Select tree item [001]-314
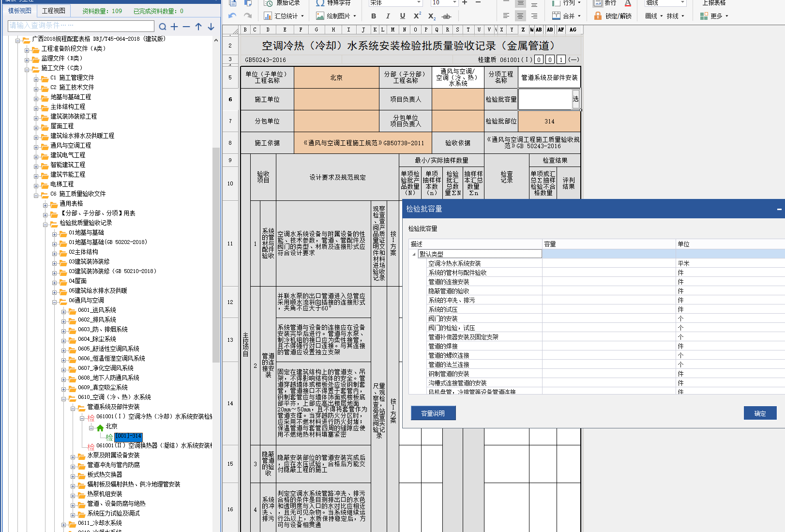The width and height of the screenshot is (785, 532). pyautogui.click(x=128, y=436)
